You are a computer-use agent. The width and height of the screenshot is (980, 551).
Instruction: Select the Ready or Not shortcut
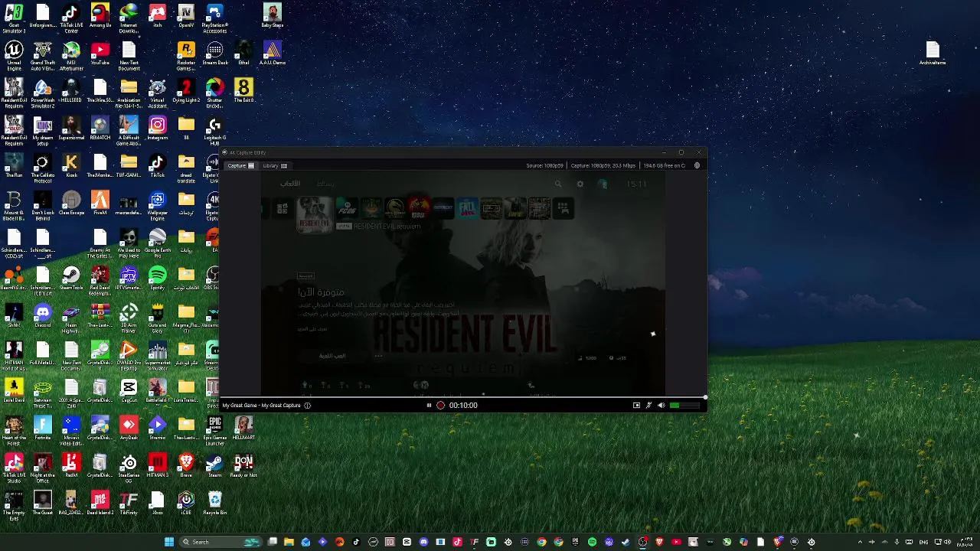[x=243, y=467]
